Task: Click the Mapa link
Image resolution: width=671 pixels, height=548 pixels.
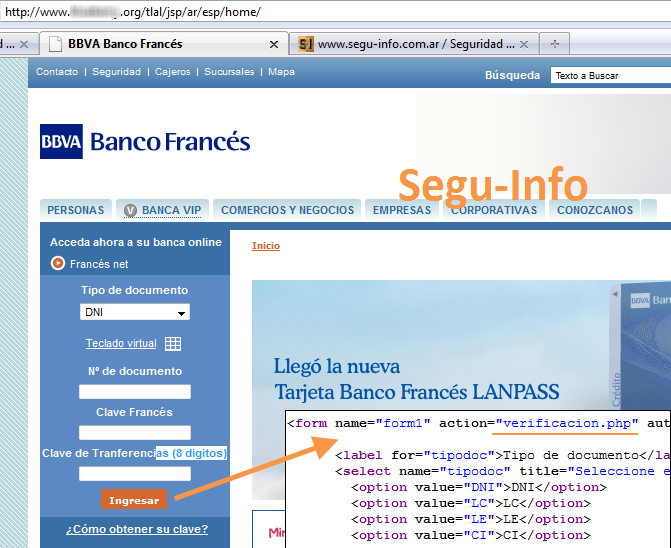Action: 281,72
